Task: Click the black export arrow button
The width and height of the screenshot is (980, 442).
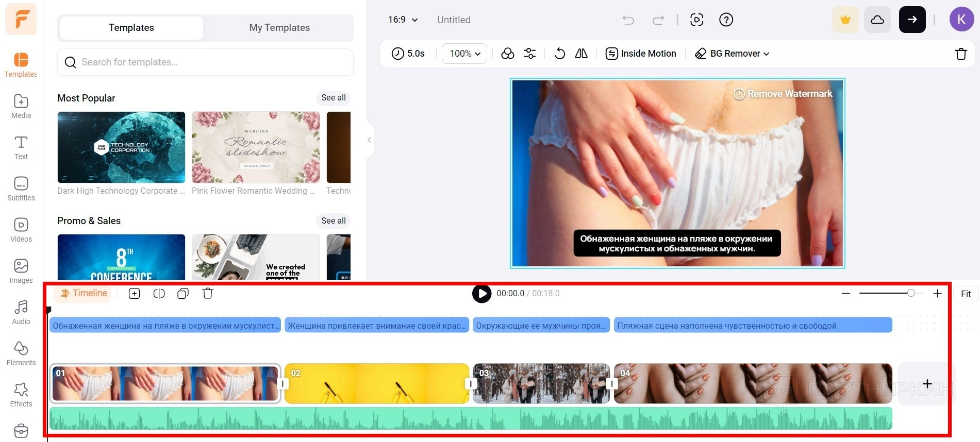Action: click(x=912, y=20)
